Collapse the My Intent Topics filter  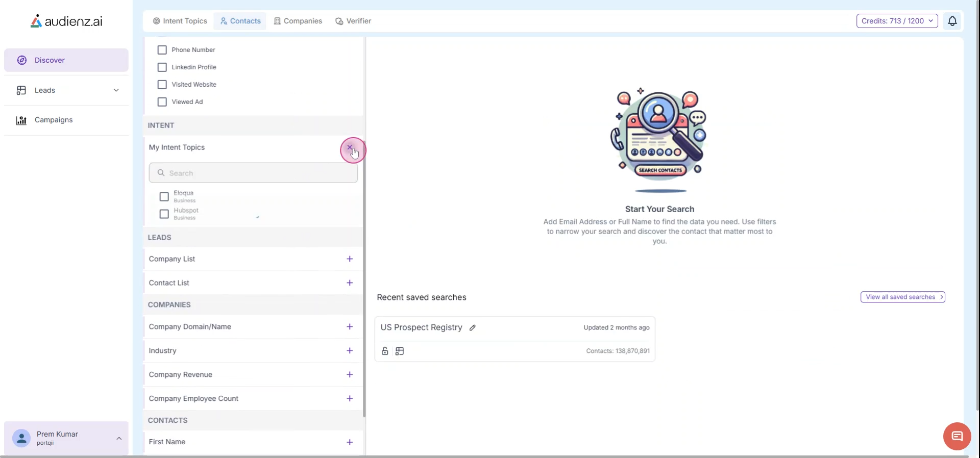(x=350, y=147)
